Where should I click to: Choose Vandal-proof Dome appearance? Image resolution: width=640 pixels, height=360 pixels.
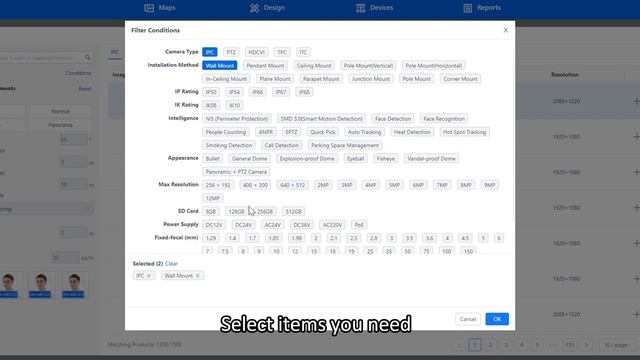tap(431, 159)
